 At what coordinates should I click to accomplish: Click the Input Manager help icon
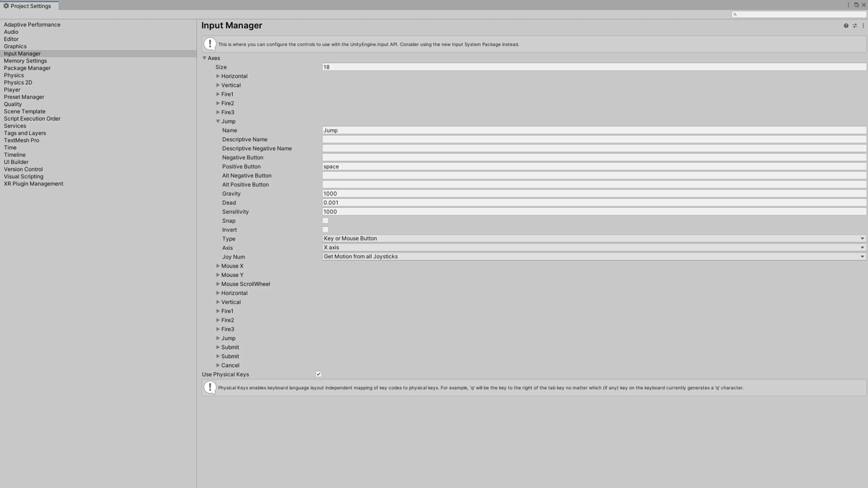click(x=846, y=25)
